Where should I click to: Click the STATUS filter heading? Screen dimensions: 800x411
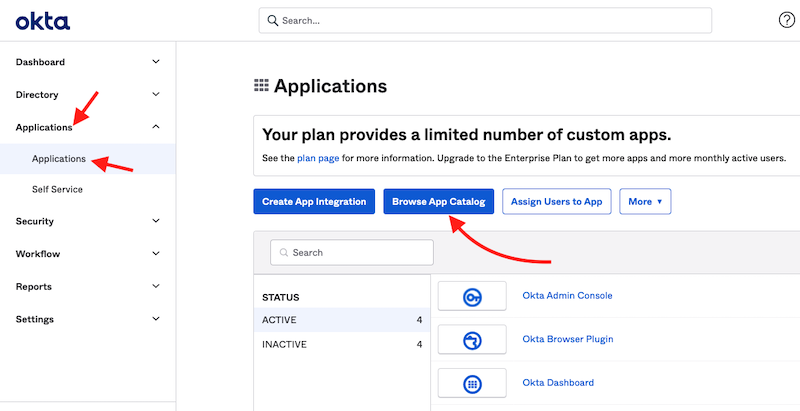pyautogui.click(x=281, y=297)
